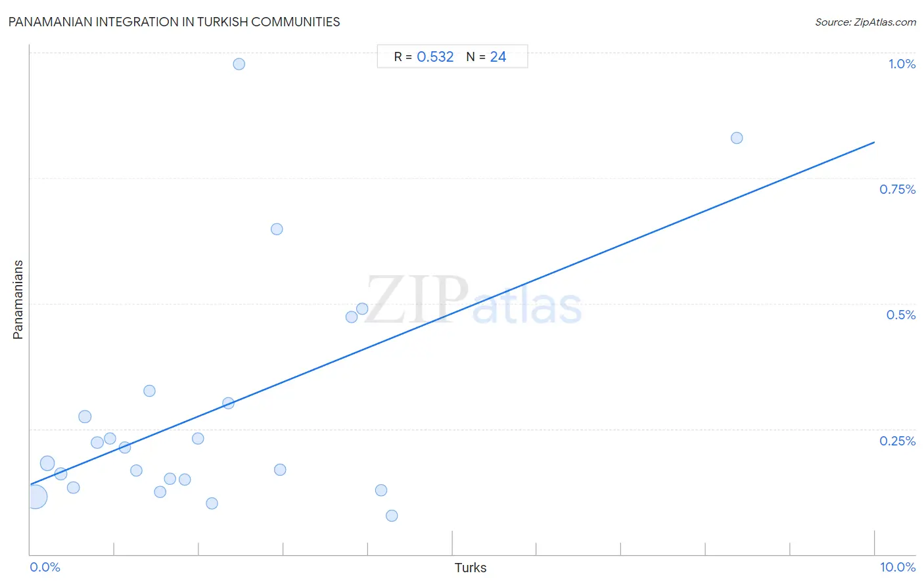
Task: Click the 0.75% y-axis tick label
Action: (897, 189)
